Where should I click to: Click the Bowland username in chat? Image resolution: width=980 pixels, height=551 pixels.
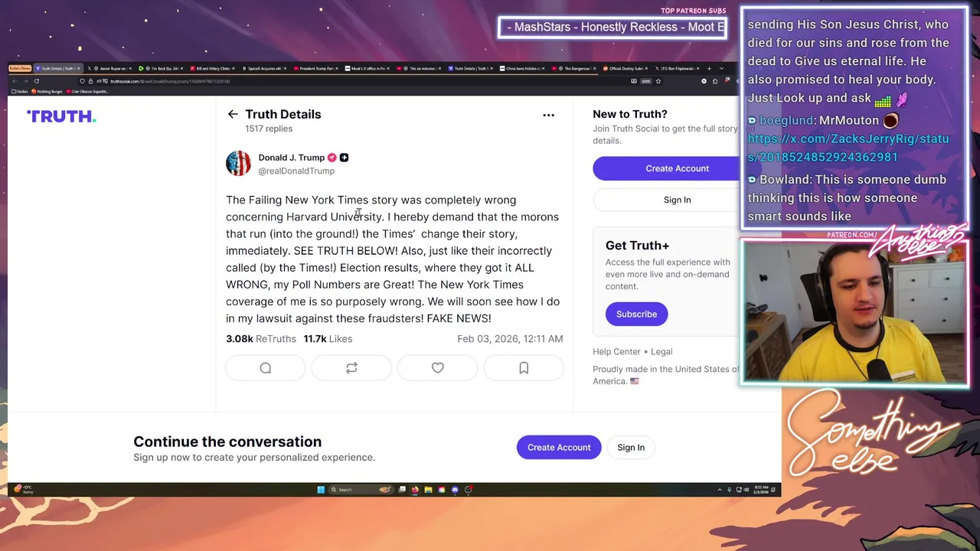pos(785,179)
